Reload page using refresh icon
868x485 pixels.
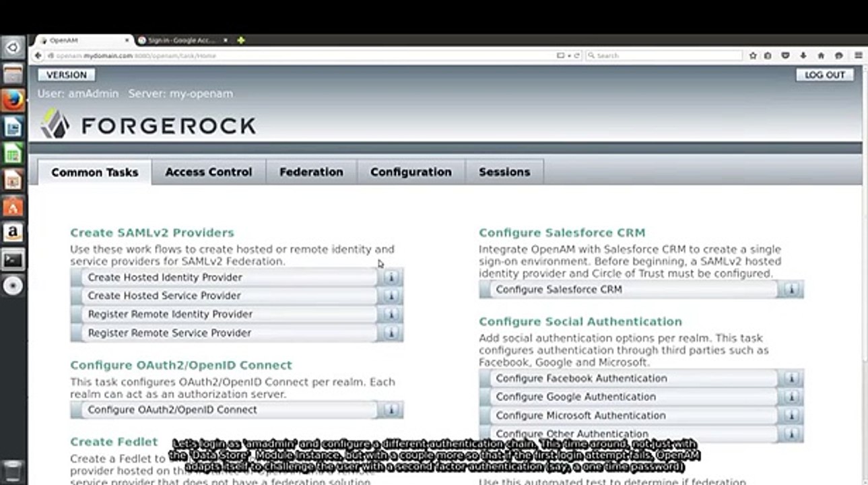pyautogui.click(x=577, y=56)
